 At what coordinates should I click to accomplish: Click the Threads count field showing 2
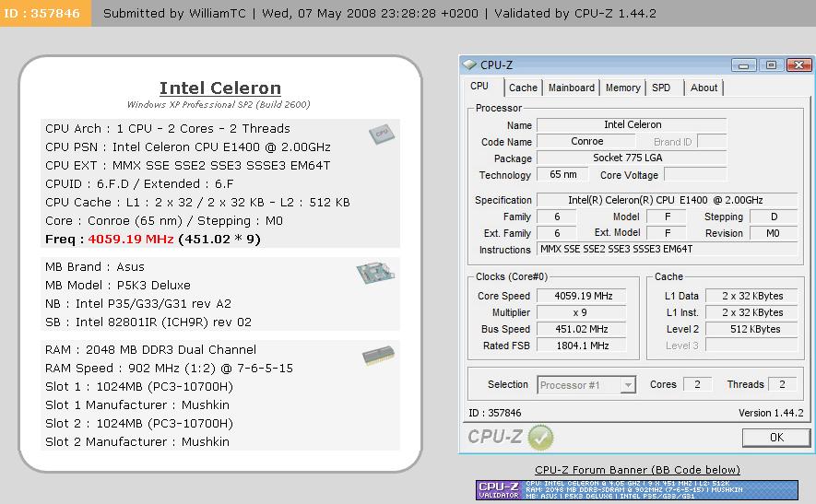[x=782, y=385]
